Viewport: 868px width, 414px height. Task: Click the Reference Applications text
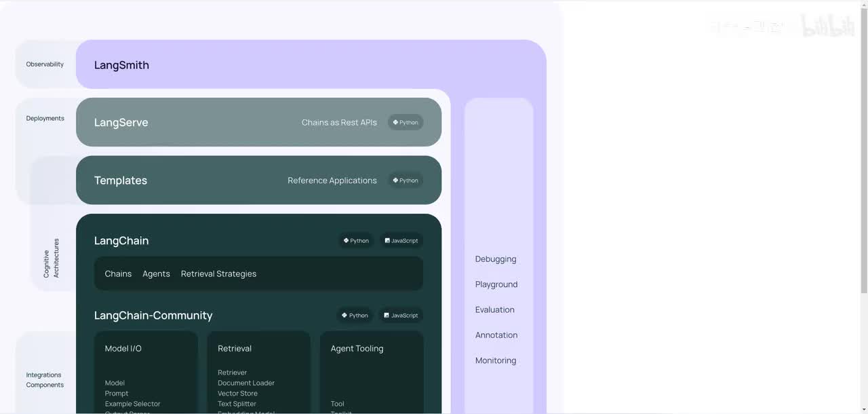(332, 181)
